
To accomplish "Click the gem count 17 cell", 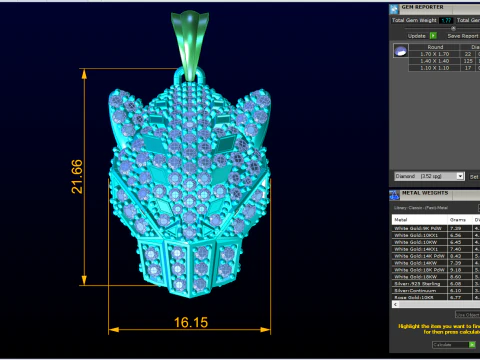I will tap(468, 68).
